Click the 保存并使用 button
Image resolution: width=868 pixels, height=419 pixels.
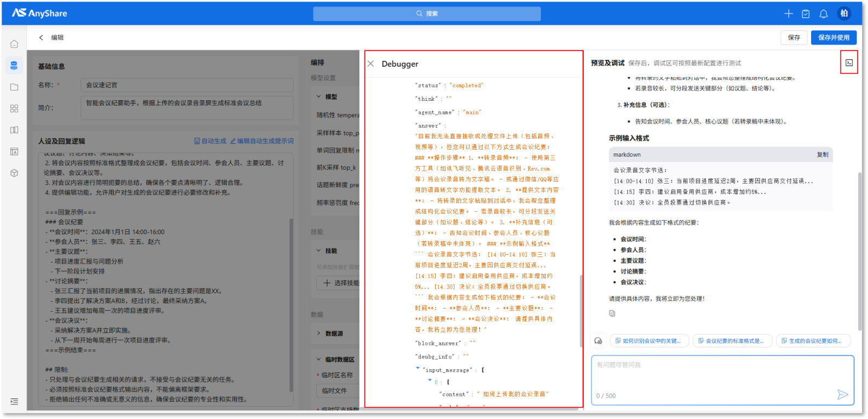834,37
